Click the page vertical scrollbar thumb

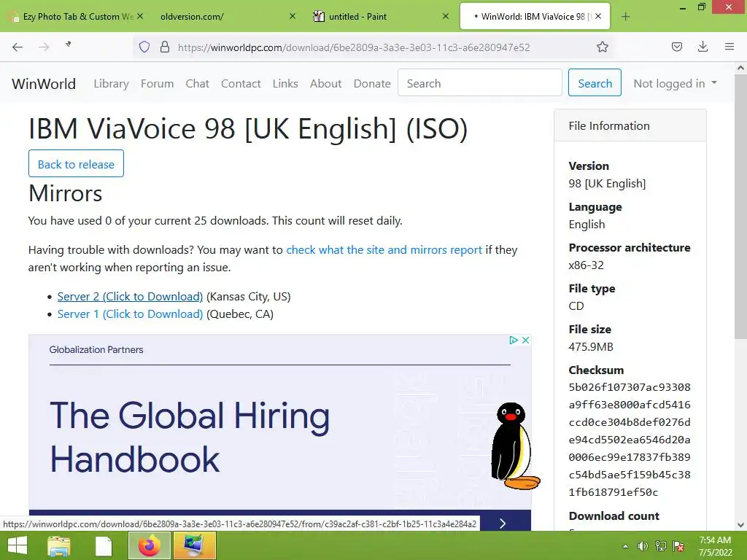pos(740,207)
